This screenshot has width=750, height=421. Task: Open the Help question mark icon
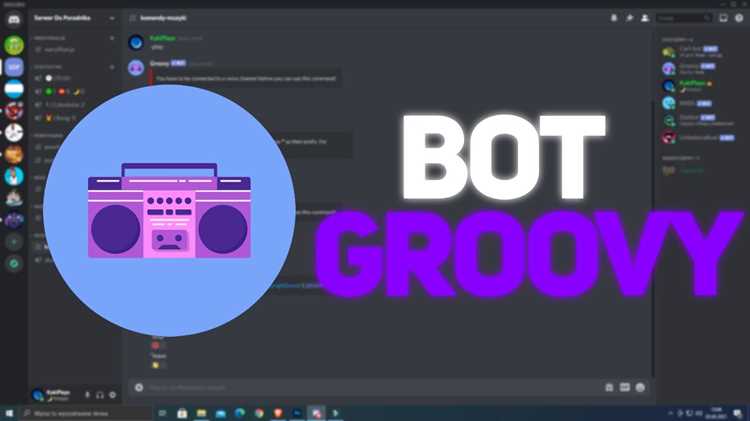tap(739, 18)
